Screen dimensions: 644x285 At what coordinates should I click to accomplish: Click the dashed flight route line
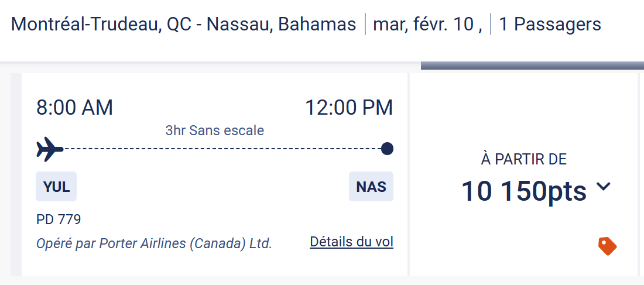pos(222,149)
